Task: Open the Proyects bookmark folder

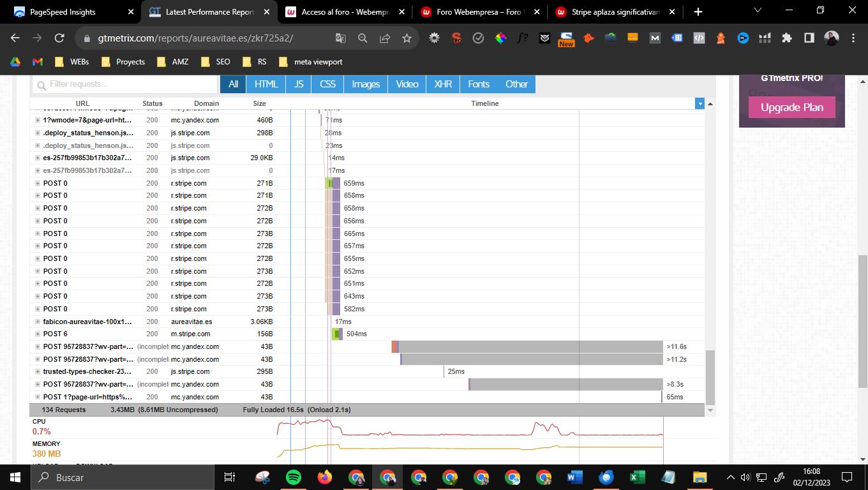Action: tap(123, 62)
